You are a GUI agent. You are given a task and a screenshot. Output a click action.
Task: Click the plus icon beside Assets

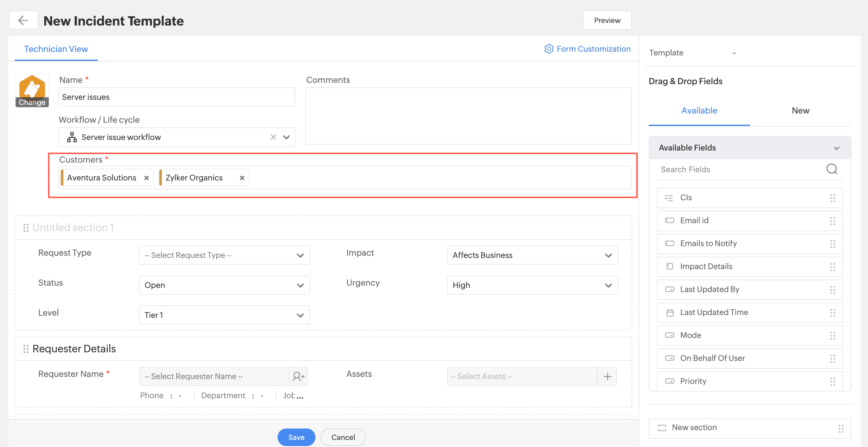[x=607, y=376]
